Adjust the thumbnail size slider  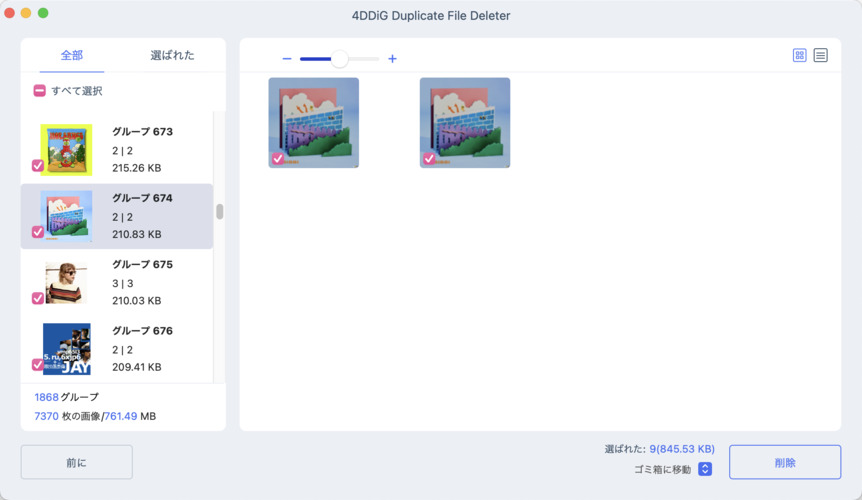339,59
